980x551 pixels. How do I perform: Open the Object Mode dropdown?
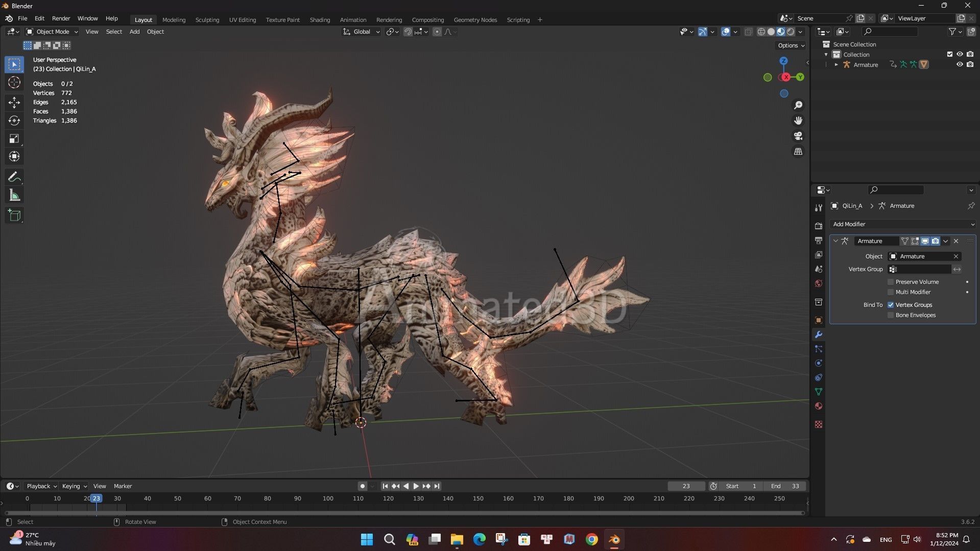click(x=52, y=32)
